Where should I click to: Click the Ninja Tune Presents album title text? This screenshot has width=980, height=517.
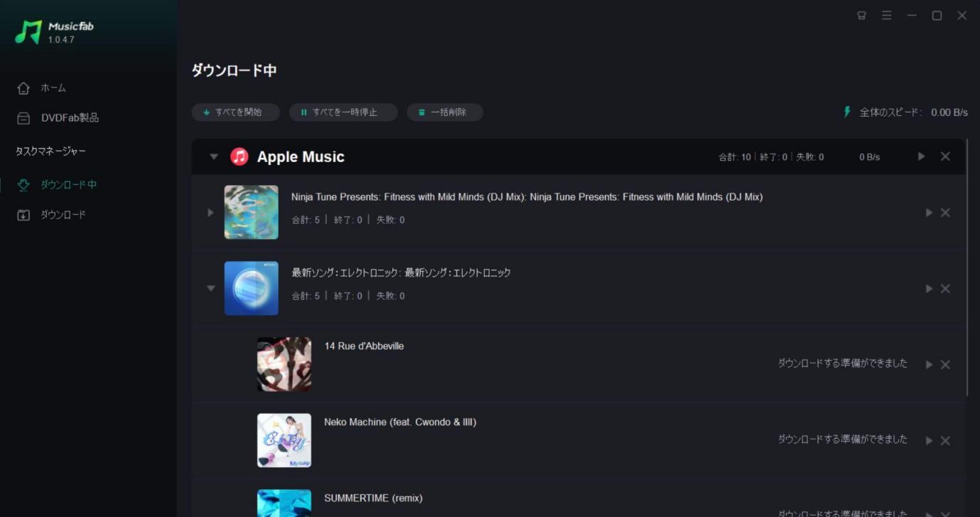527,197
